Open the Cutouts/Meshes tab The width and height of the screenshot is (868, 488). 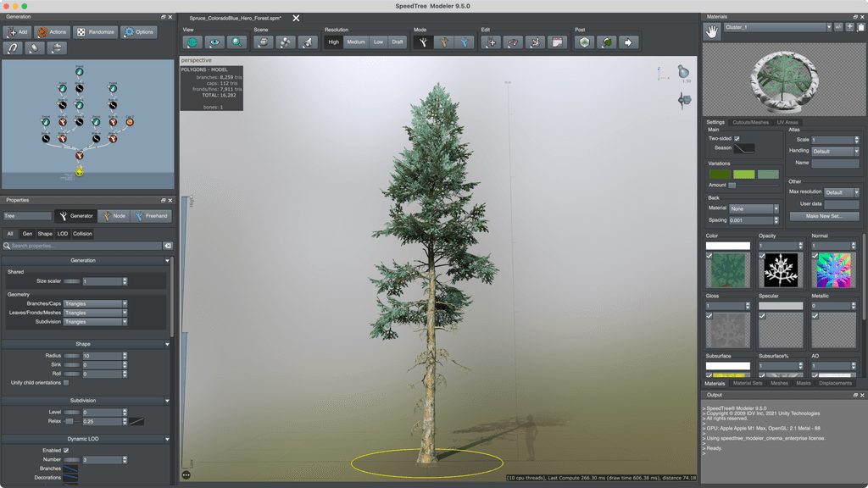click(751, 122)
